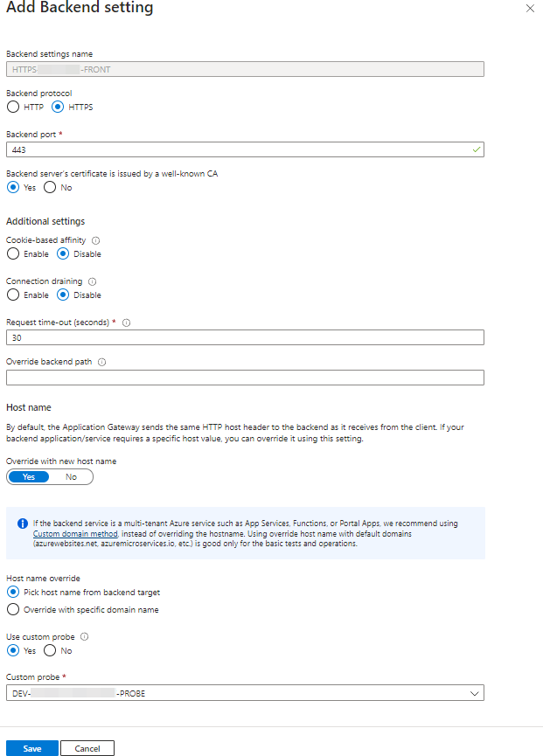
Task: Enable Connection draining
Action: pos(13,295)
